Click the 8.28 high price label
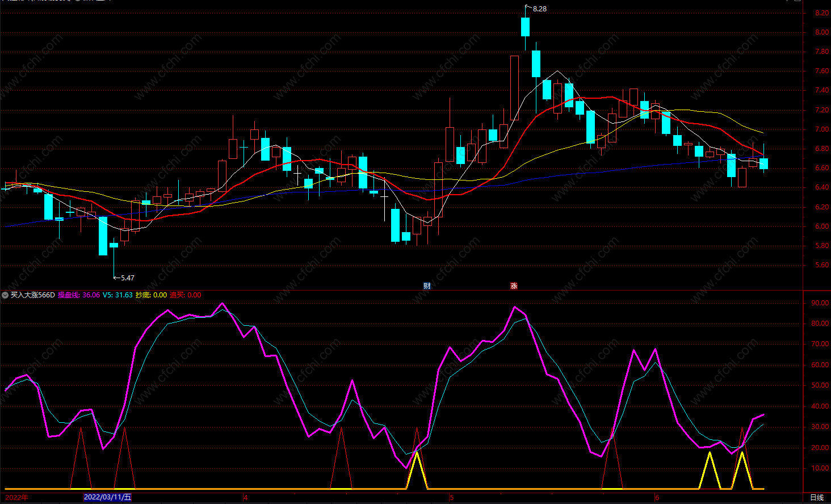The height and width of the screenshot is (504, 831). [x=540, y=9]
